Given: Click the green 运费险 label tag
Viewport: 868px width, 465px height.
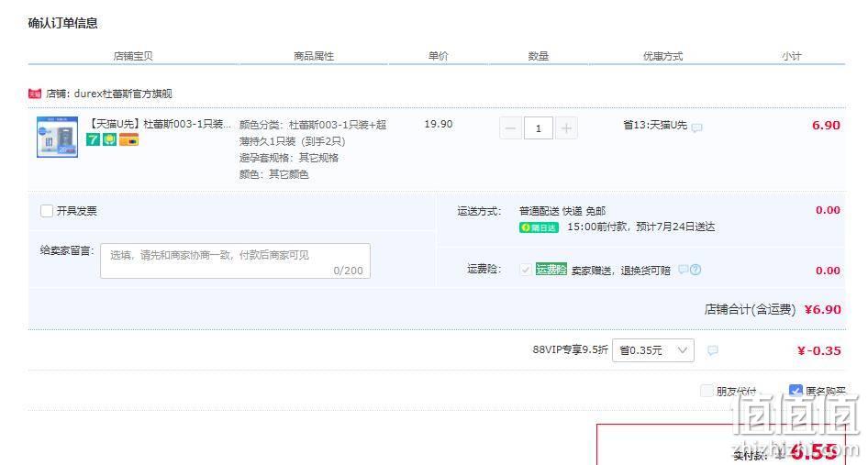Looking at the screenshot, I should 551,270.
